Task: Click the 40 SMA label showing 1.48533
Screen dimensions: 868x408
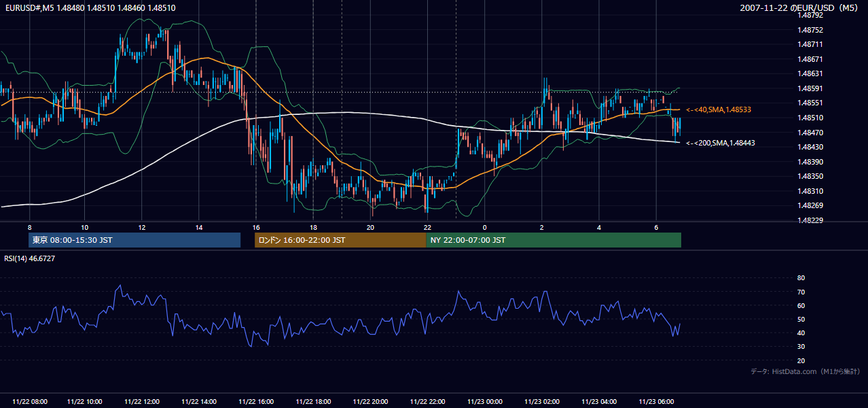Action: [x=719, y=109]
